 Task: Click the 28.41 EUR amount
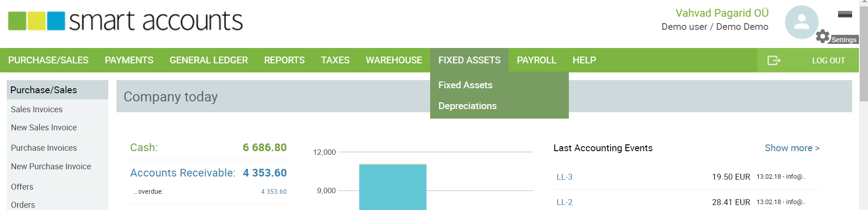pyautogui.click(x=731, y=202)
